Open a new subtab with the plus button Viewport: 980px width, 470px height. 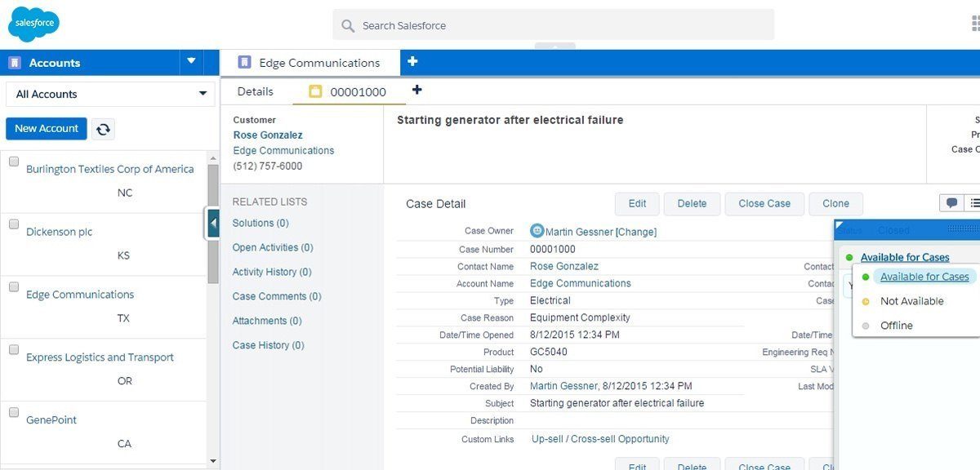[416, 91]
